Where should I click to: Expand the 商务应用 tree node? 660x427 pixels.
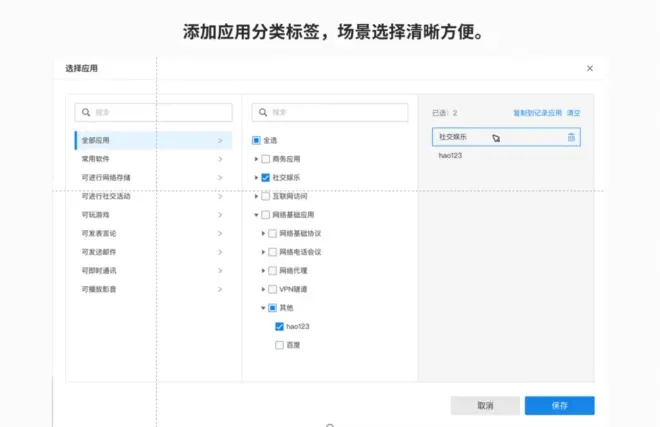pyautogui.click(x=256, y=159)
